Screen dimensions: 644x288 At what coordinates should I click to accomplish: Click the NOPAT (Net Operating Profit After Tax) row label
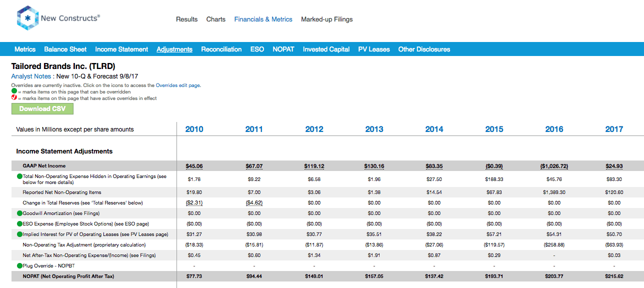[x=68, y=276]
